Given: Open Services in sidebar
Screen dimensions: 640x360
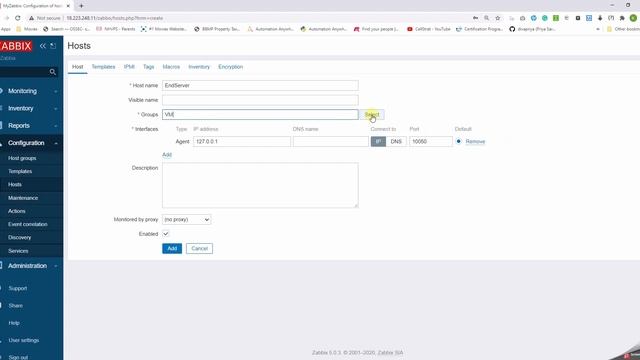Looking at the screenshot, I should pyautogui.click(x=18, y=251).
